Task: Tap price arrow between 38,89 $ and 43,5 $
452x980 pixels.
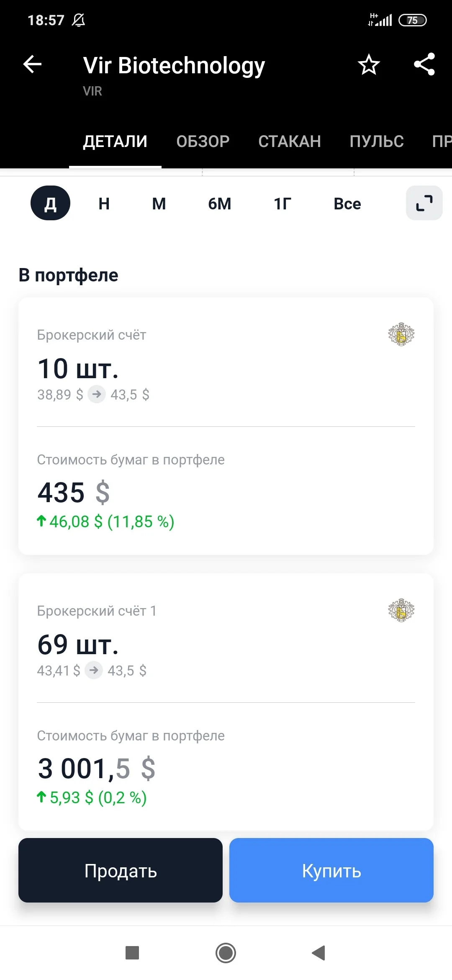Action: pyautogui.click(x=96, y=394)
